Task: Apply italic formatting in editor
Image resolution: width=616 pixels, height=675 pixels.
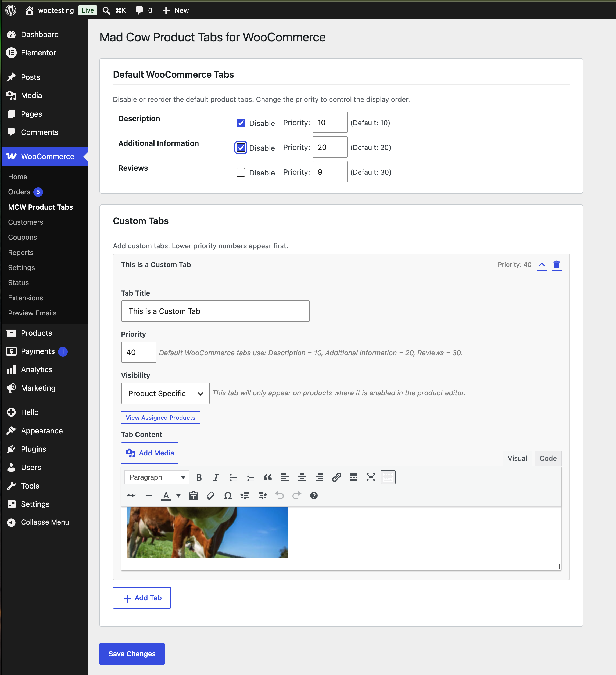Action: (216, 477)
